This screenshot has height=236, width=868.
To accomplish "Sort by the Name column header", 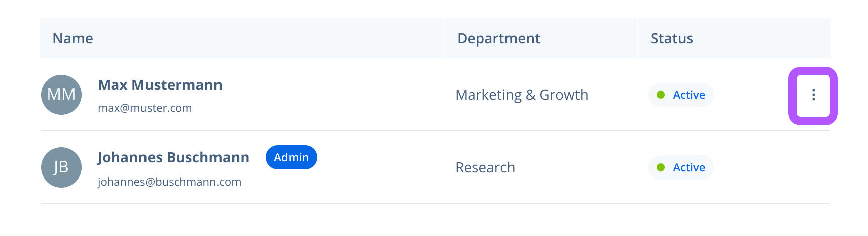I will pos(73,39).
